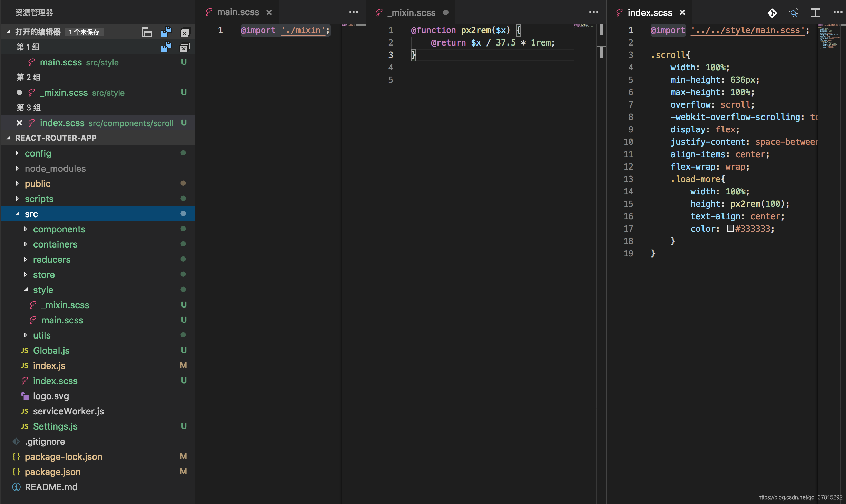Click the minimap of the index.scss editor
The height and width of the screenshot is (504, 846).
click(829, 38)
